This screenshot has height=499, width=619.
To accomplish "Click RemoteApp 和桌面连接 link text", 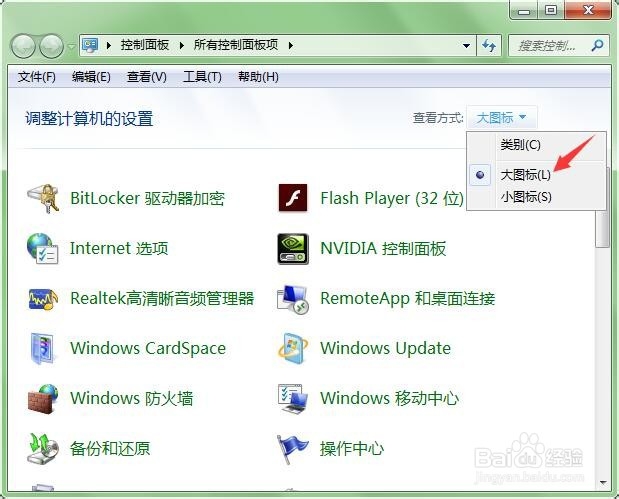I will (407, 298).
